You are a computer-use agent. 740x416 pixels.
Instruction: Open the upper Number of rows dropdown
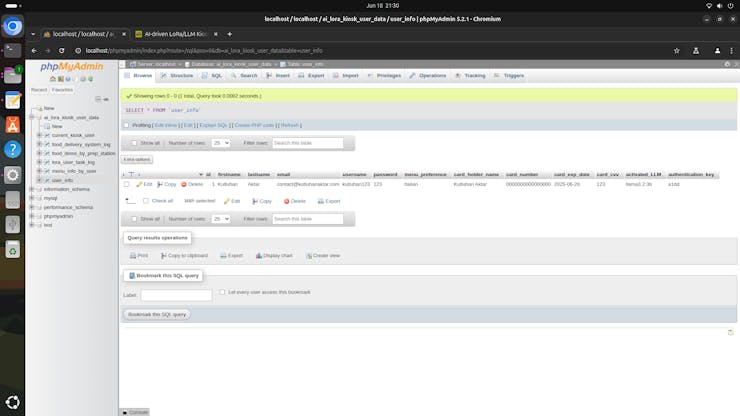click(x=220, y=143)
